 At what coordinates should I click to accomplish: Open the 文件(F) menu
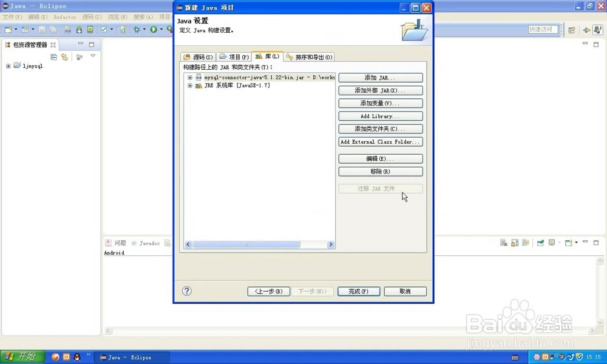coord(12,17)
